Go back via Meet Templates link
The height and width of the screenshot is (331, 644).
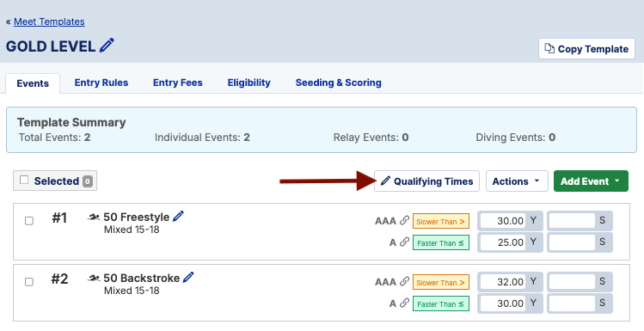49,21
